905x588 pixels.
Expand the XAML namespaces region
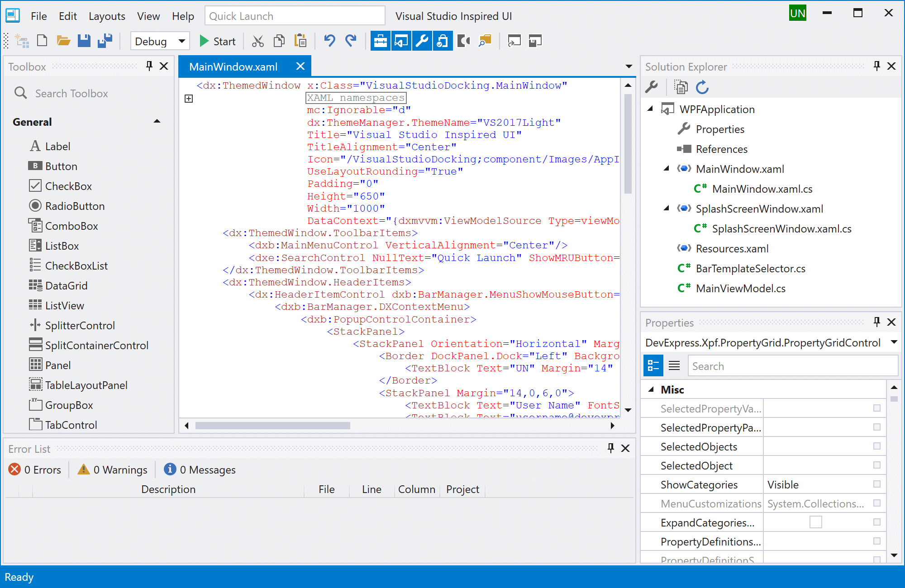tap(189, 98)
